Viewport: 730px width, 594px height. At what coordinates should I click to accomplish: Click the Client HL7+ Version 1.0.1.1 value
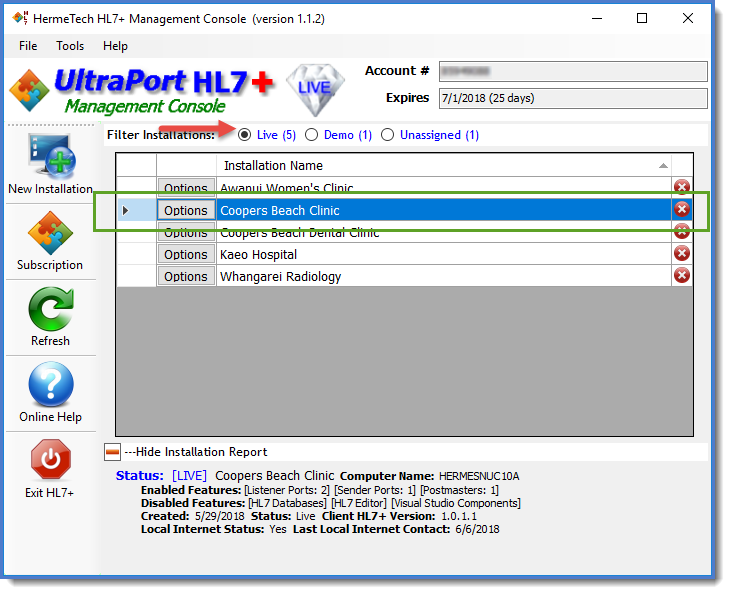tap(459, 516)
